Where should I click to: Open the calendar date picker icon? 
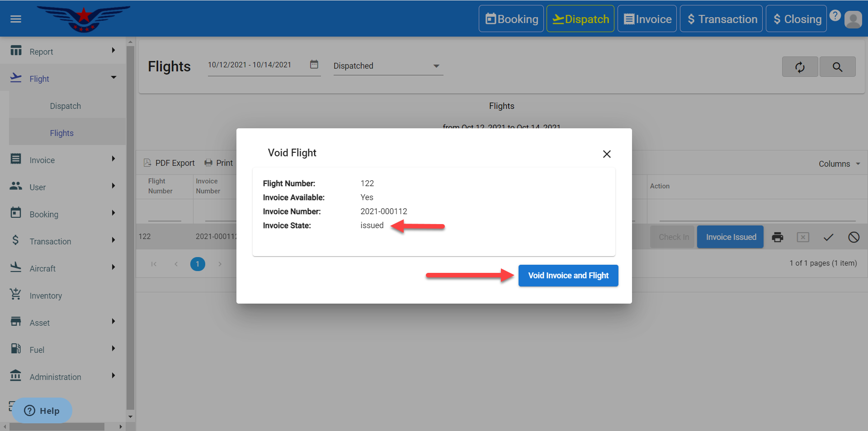pos(314,65)
